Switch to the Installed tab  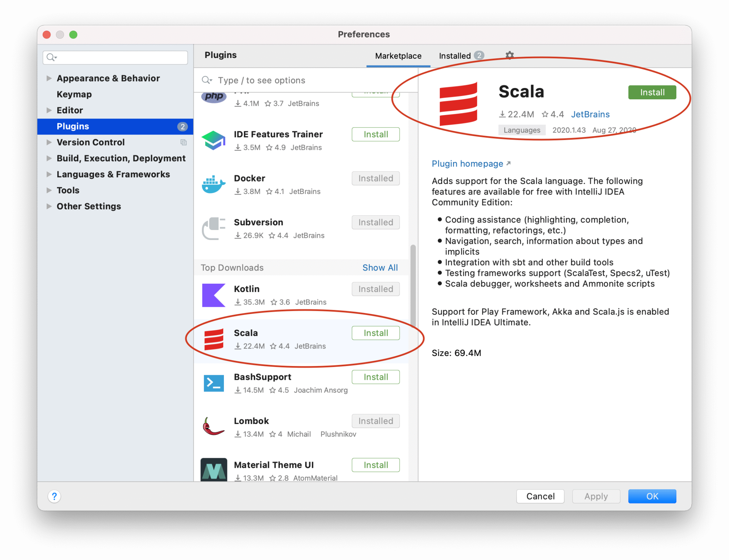(x=456, y=56)
